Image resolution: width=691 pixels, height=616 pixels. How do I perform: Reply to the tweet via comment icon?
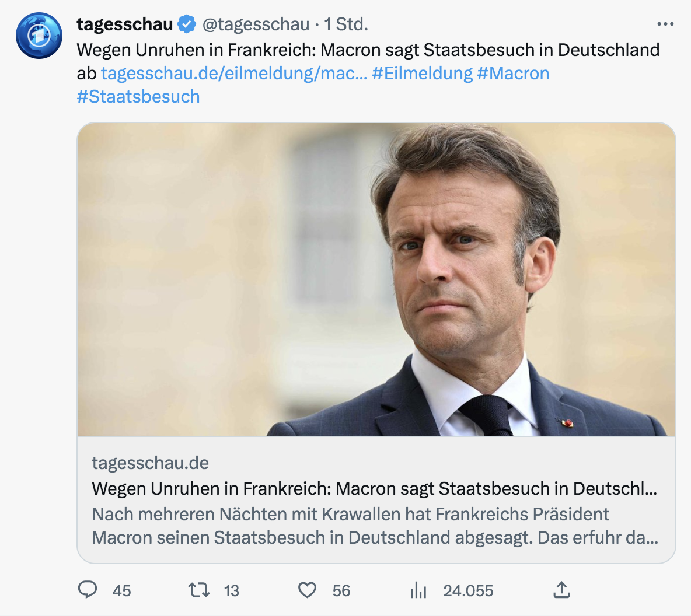[88, 590]
